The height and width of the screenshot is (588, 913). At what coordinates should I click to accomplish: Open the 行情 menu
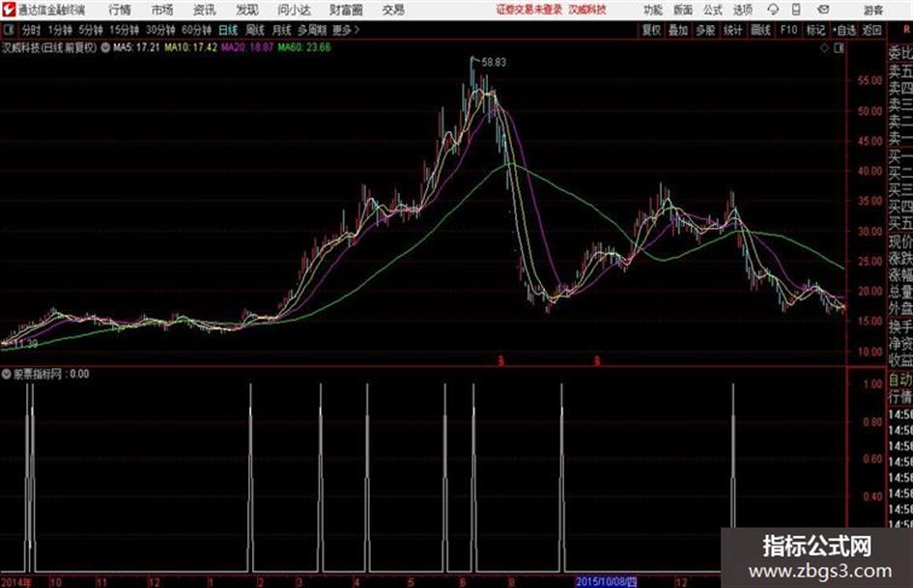coord(120,10)
